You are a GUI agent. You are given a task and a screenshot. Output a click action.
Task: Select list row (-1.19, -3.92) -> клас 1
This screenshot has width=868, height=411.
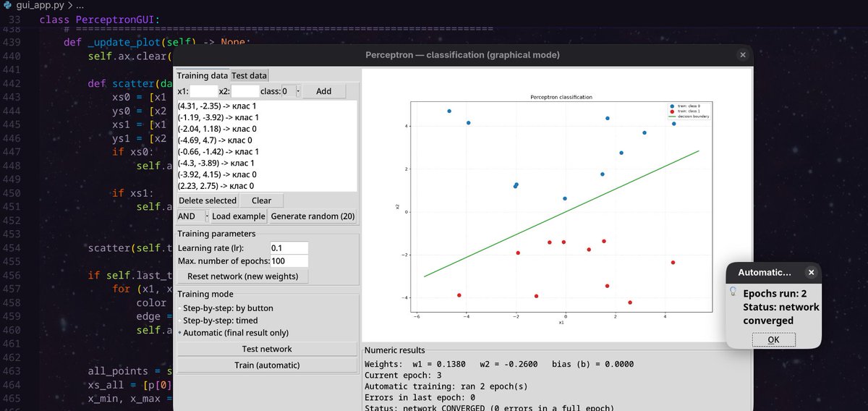pos(267,117)
